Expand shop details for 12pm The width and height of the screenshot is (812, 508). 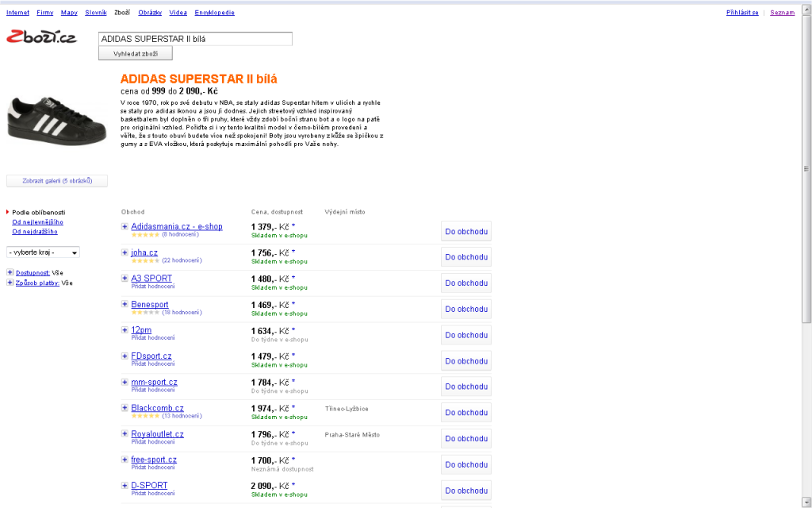click(x=124, y=330)
